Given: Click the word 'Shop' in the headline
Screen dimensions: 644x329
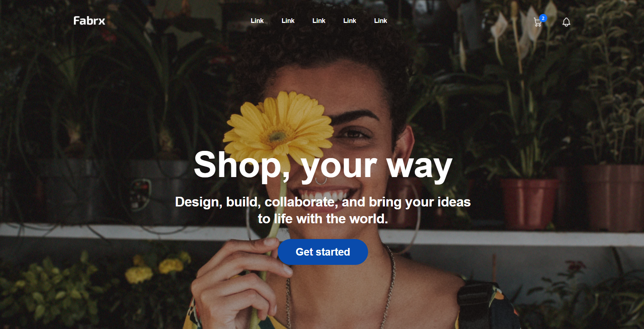Looking at the screenshot, I should [238, 165].
